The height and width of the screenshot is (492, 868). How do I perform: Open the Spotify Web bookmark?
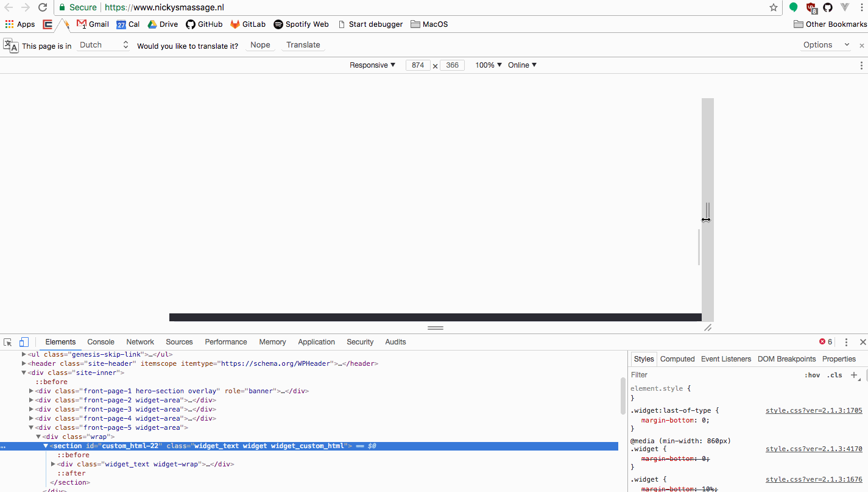click(301, 24)
